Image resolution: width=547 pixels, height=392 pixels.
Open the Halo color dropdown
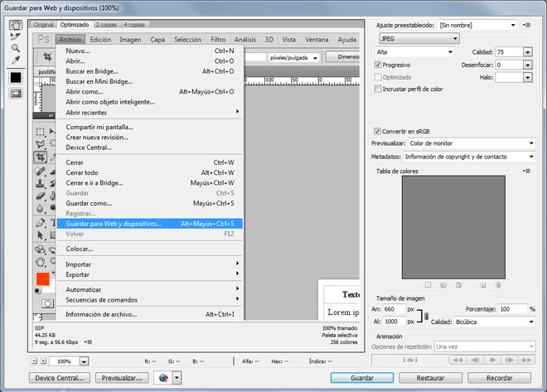point(528,77)
